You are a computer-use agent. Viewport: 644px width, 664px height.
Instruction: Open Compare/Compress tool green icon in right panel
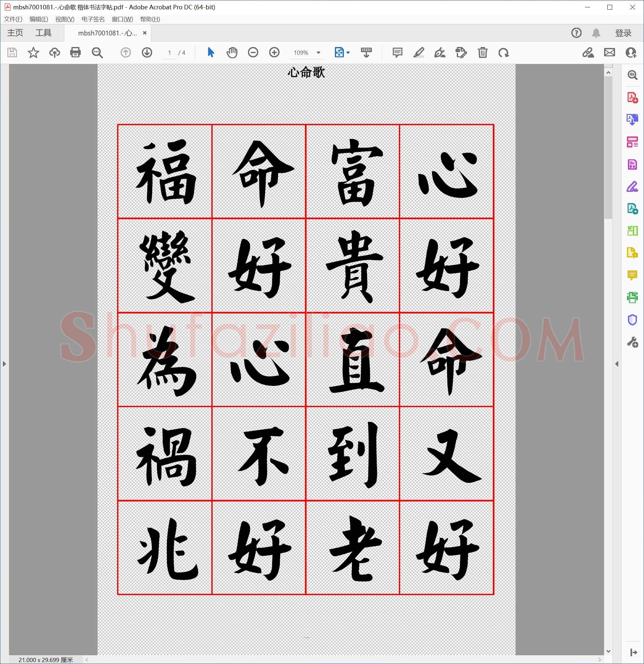pos(632,231)
